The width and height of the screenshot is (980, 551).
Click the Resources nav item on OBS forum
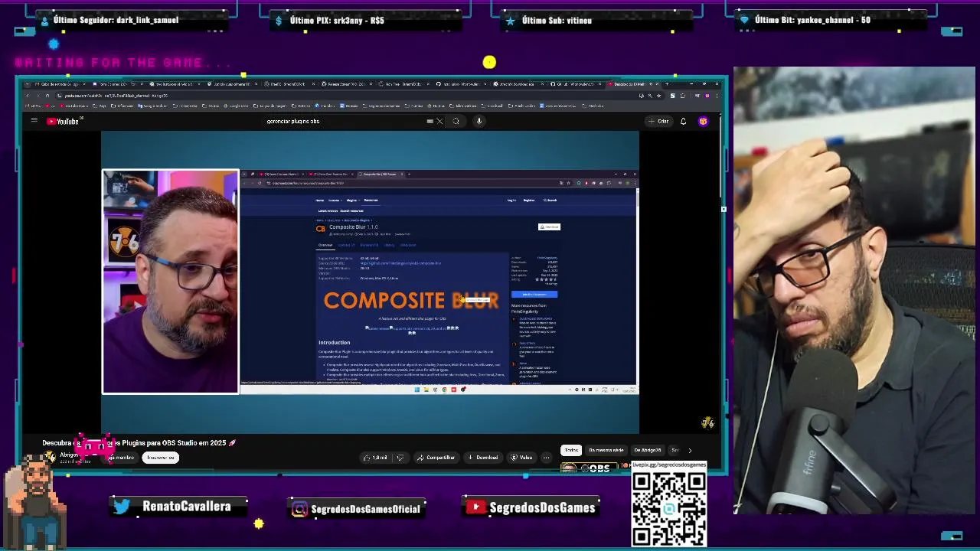371,200
